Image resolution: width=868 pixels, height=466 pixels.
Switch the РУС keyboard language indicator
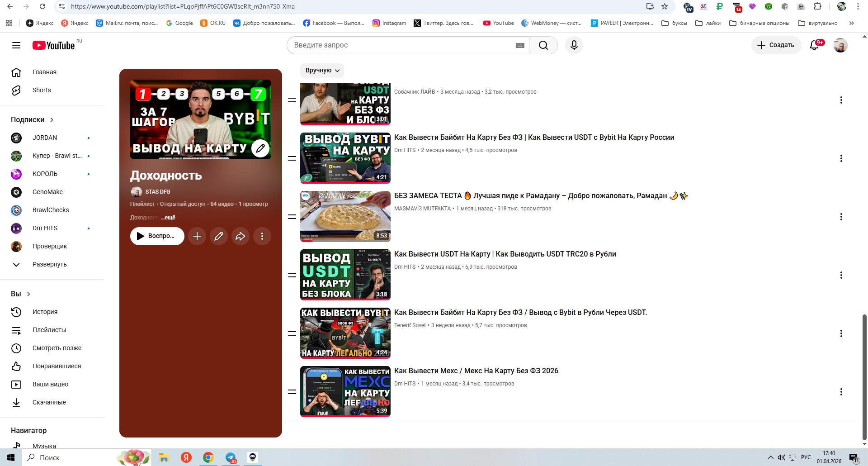click(806, 457)
